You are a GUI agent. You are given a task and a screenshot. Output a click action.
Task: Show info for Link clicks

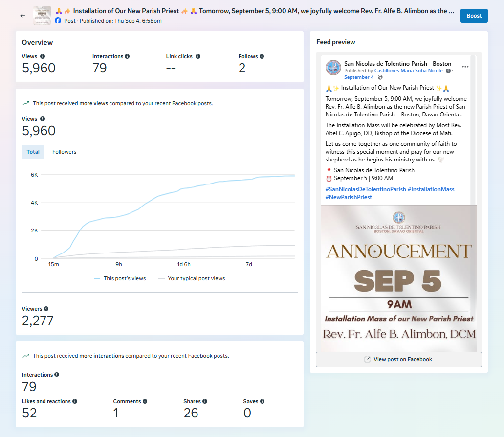[198, 56]
